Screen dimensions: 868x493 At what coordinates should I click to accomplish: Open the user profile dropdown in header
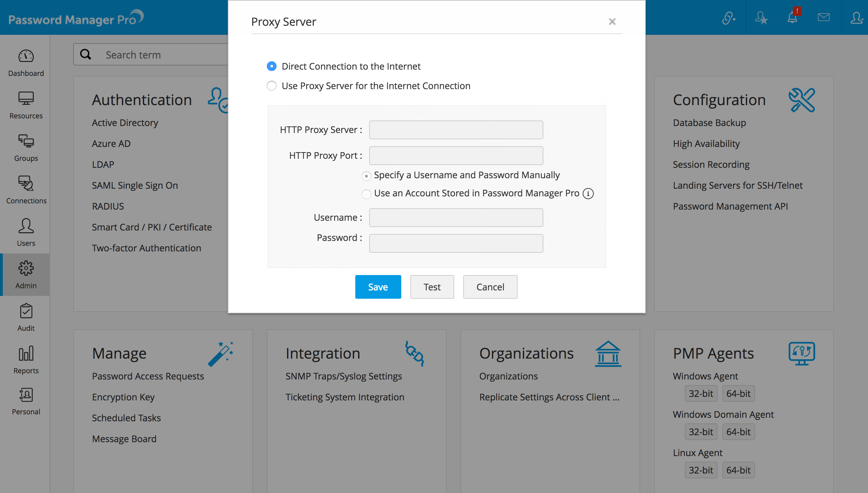856,17
